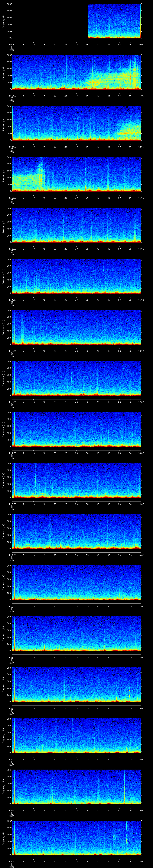Click the "13:00" end-of-axis time label

[141, 197]
